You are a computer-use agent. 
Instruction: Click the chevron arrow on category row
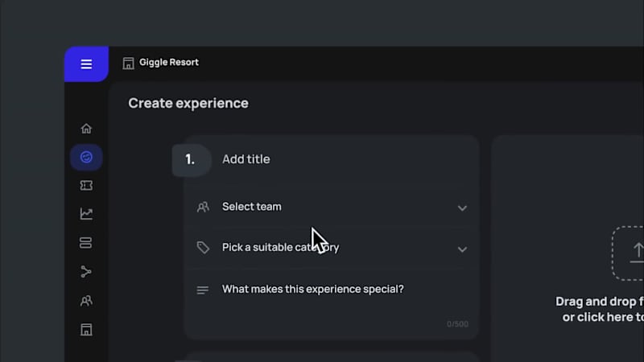(462, 249)
